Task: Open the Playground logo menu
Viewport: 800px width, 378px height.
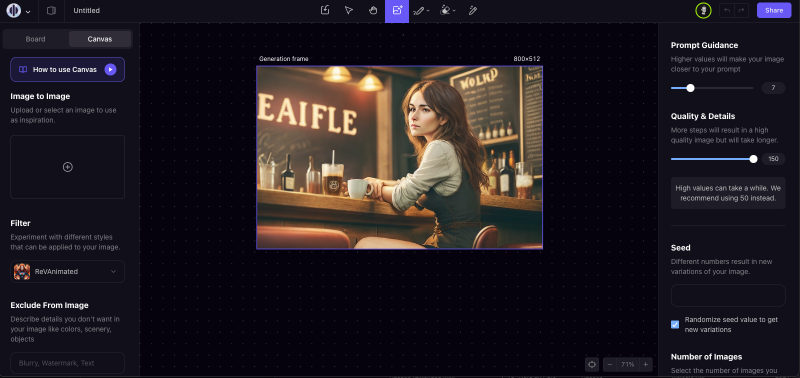Action: click(x=14, y=11)
